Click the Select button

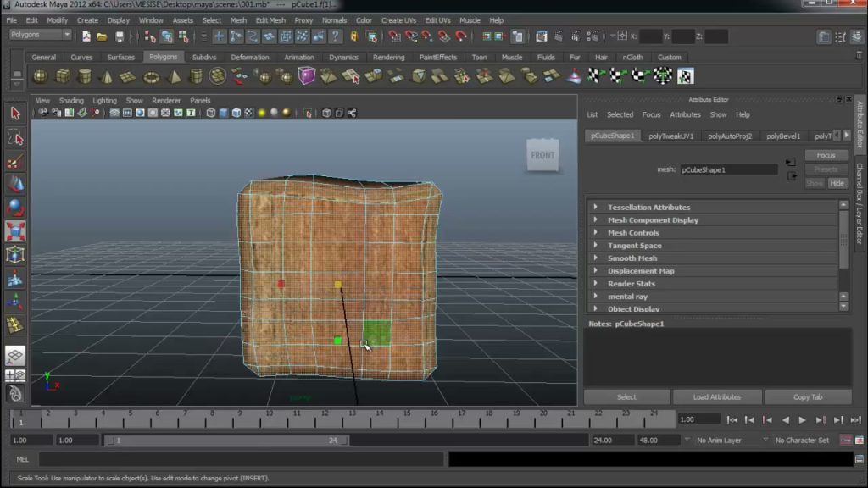[x=626, y=396]
